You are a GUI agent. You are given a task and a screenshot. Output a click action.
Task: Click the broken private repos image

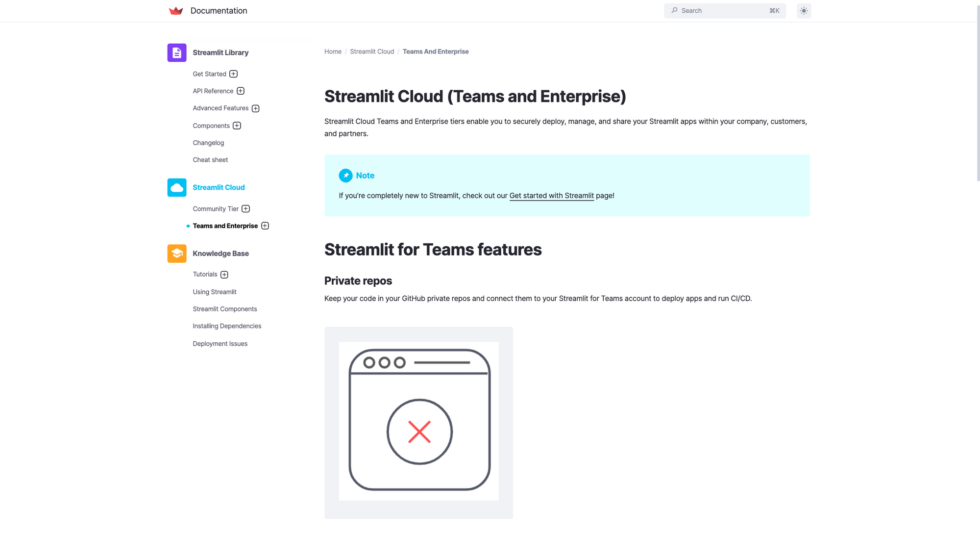(418, 423)
